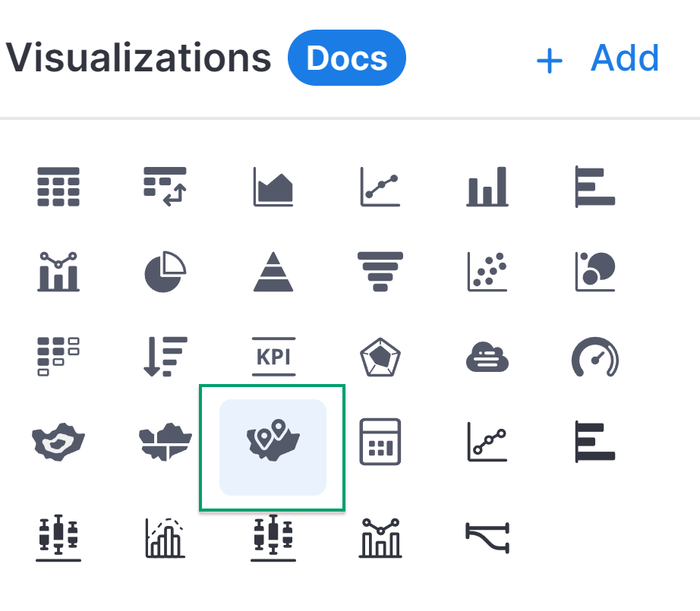Pick the gauge chart icon
Viewport: 700px width, 611px height.
coord(595,357)
